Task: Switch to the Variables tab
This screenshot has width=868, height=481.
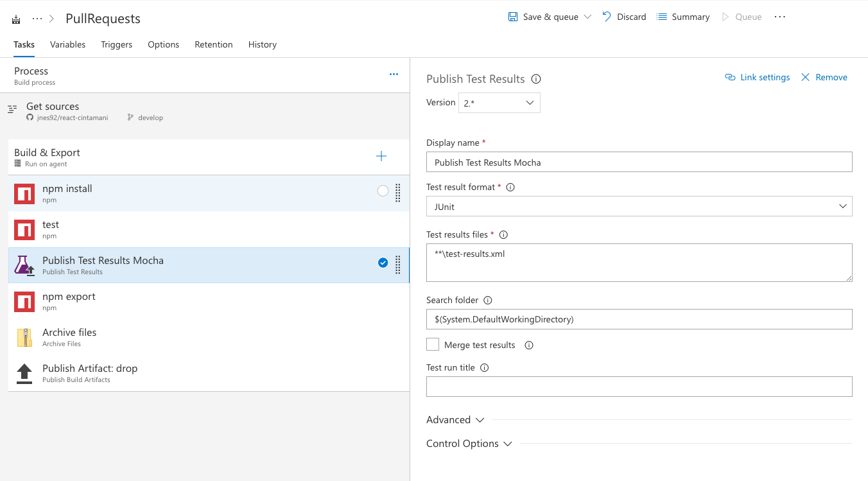Action: [x=67, y=44]
